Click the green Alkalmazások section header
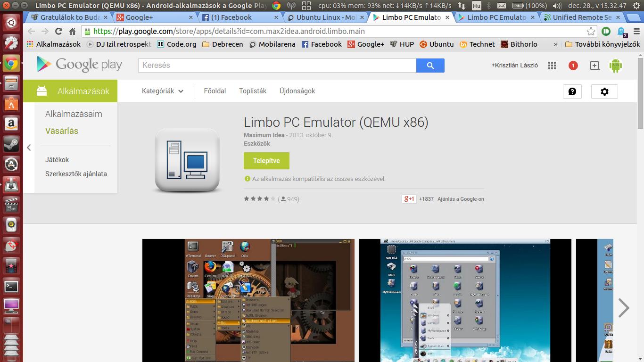 [x=70, y=91]
